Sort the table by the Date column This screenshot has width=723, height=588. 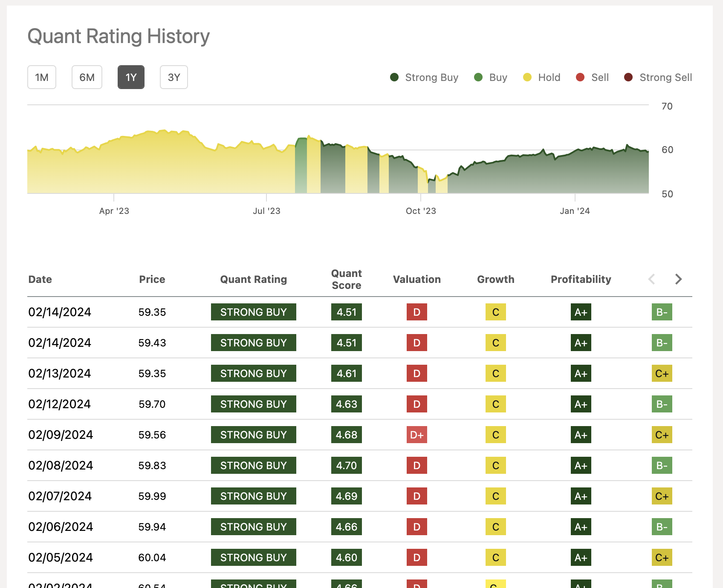click(40, 279)
